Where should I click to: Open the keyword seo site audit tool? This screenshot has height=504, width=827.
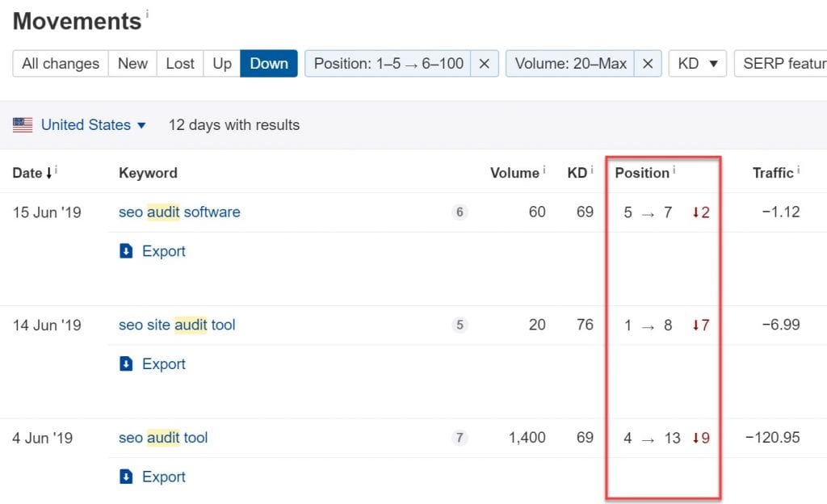coord(178,325)
